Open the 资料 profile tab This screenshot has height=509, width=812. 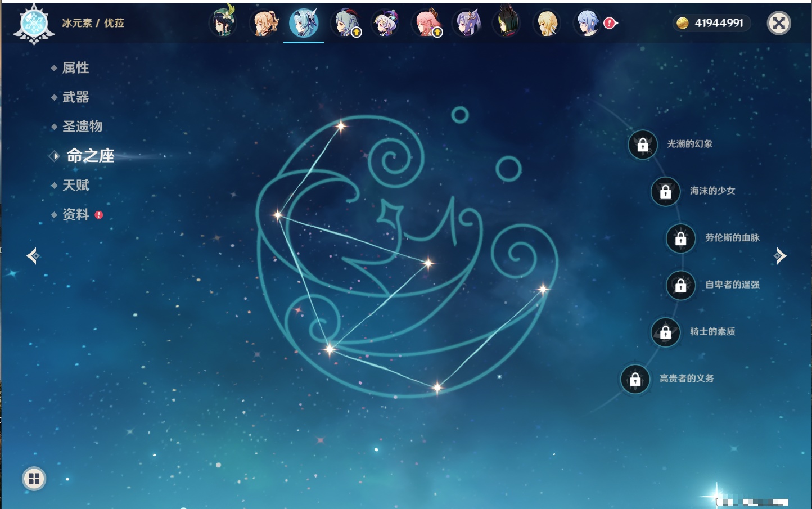75,214
